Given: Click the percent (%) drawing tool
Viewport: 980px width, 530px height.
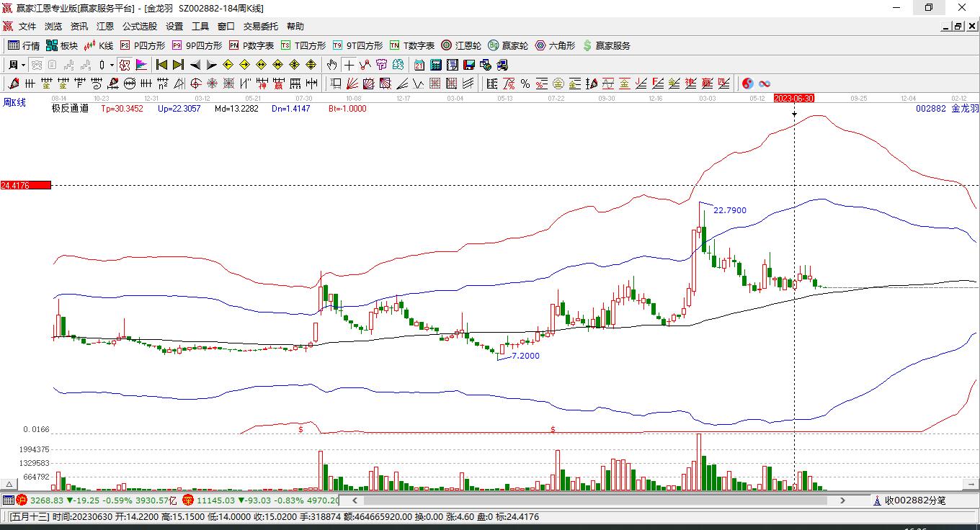Looking at the screenshot, I should pyautogui.click(x=525, y=84).
